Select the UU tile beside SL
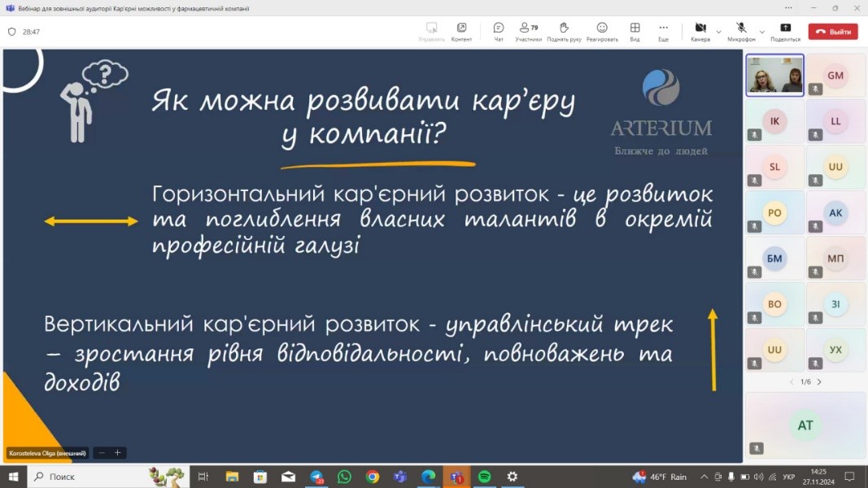 point(835,167)
